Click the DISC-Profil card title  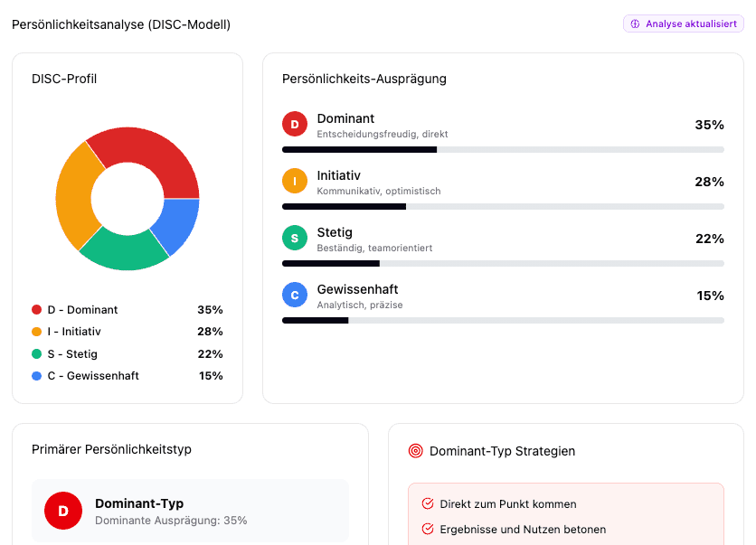tap(64, 79)
